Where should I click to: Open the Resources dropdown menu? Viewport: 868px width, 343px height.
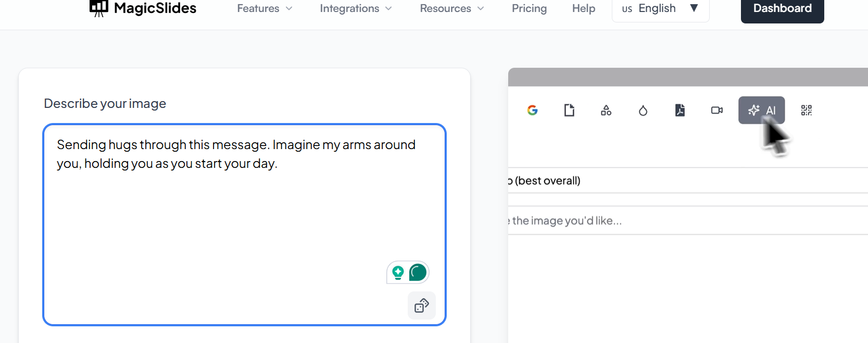[x=452, y=8]
